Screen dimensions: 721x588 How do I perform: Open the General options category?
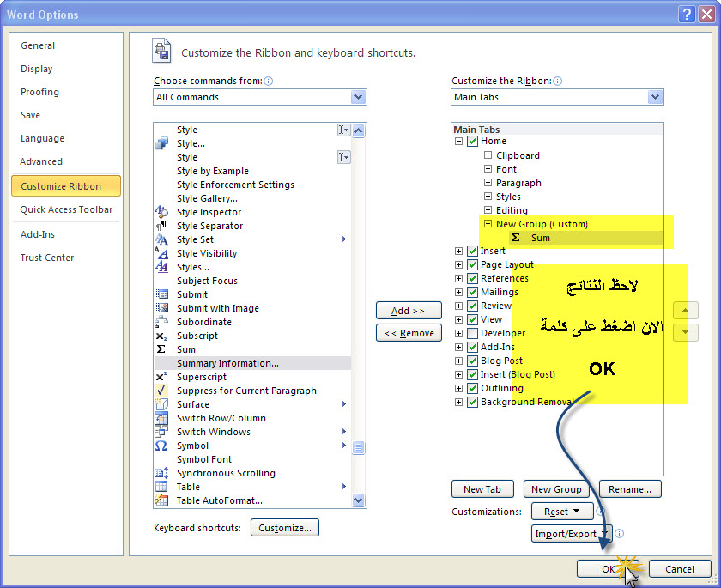click(38, 45)
